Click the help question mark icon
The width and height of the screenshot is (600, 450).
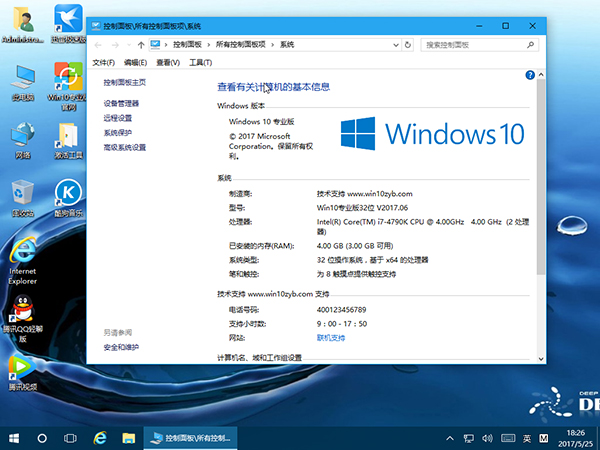click(x=529, y=75)
